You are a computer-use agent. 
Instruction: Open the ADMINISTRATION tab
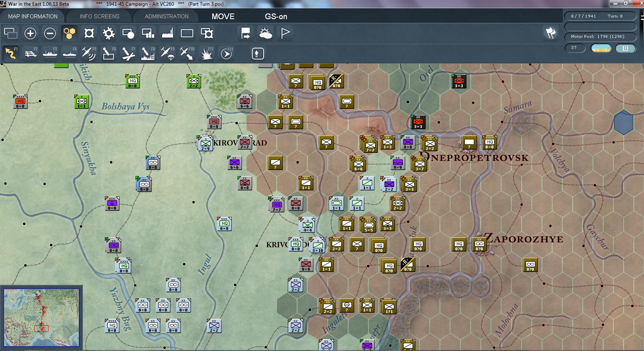[167, 16]
